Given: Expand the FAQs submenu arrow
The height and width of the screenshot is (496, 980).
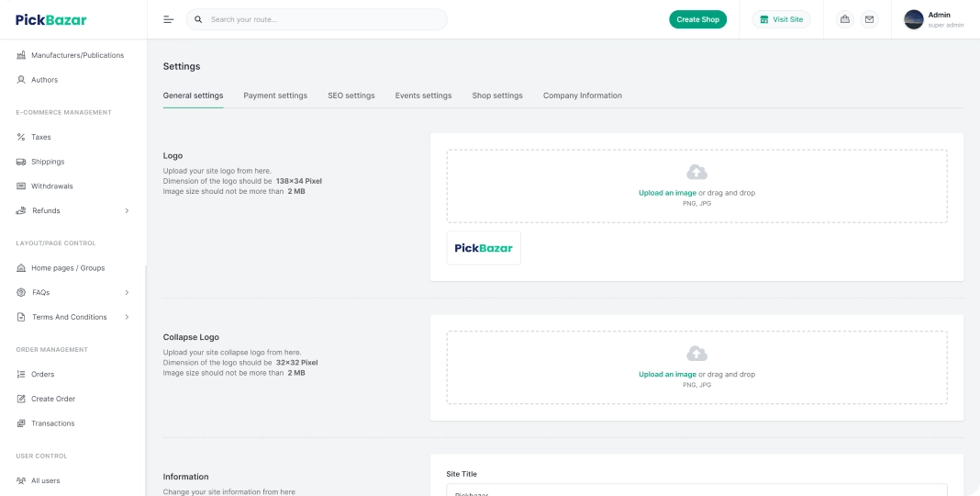Looking at the screenshot, I should coord(127,292).
